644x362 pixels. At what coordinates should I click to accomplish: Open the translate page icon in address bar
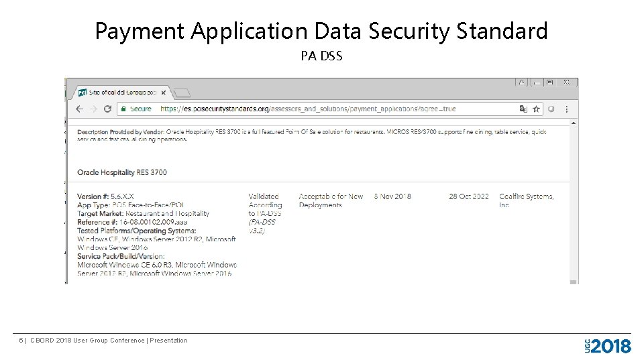click(x=523, y=109)
